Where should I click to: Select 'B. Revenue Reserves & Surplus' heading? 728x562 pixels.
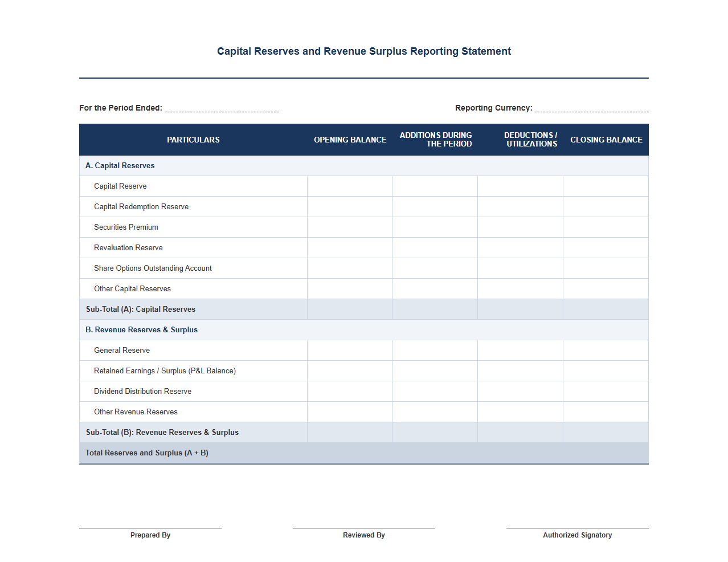tap(141, 330)
